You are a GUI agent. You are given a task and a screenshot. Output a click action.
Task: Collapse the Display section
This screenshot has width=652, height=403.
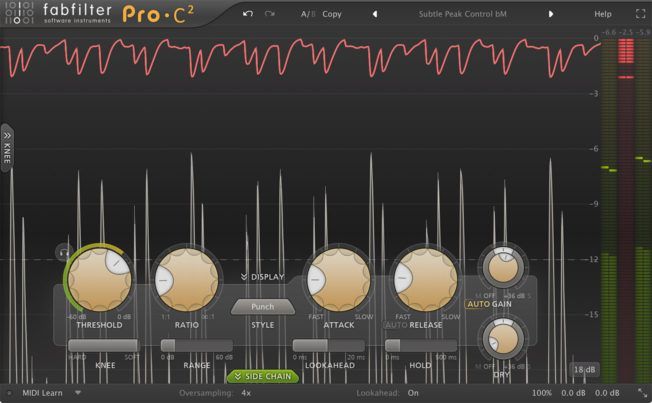coord(262,277)
